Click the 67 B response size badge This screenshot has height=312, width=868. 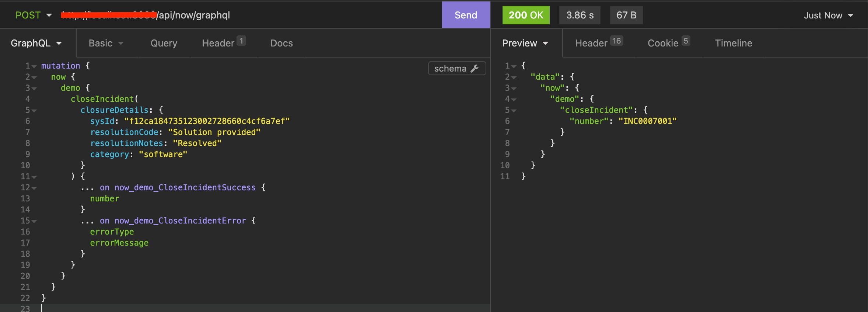(626, 15)
